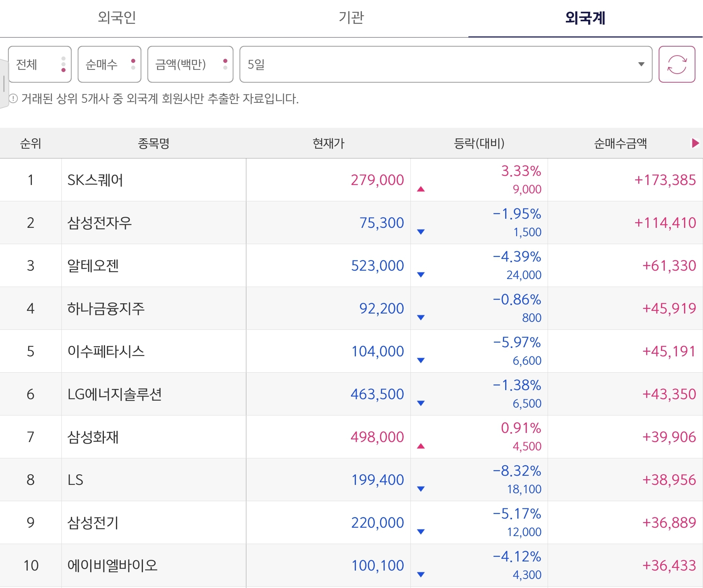Click the 0.91% change for 삼성화재

click(521, 428)
